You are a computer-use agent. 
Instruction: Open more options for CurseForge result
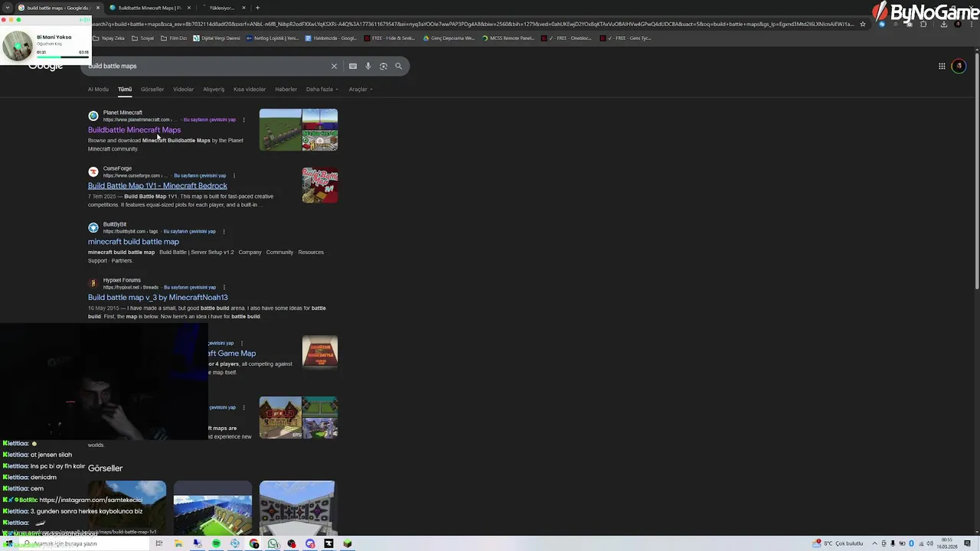[x=234, y=175]
